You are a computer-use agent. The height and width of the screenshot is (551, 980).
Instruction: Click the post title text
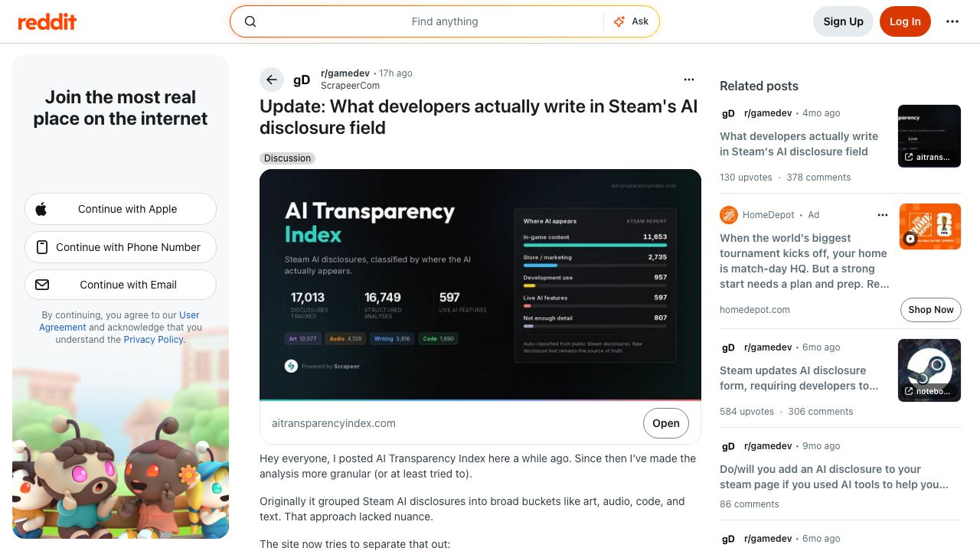[x=479, y=117]
